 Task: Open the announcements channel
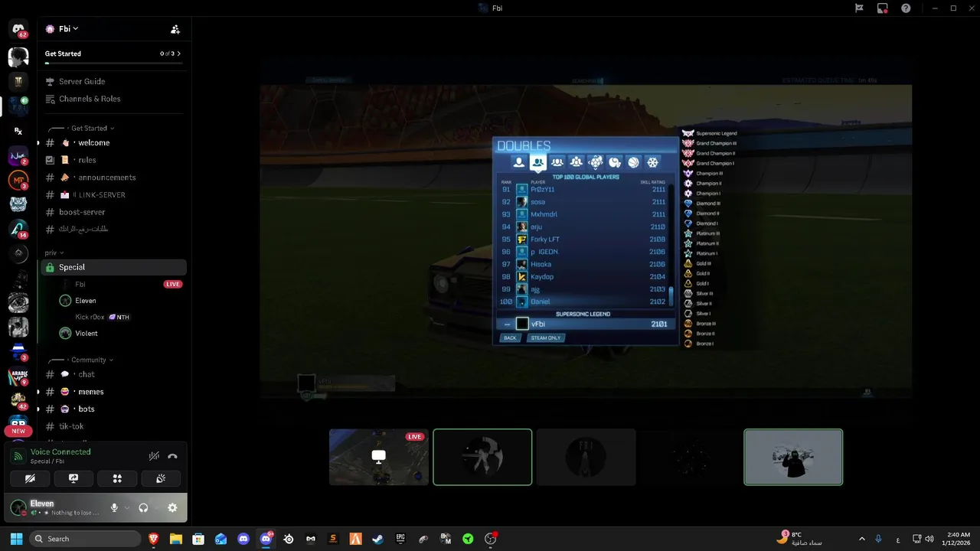(113, 178)
